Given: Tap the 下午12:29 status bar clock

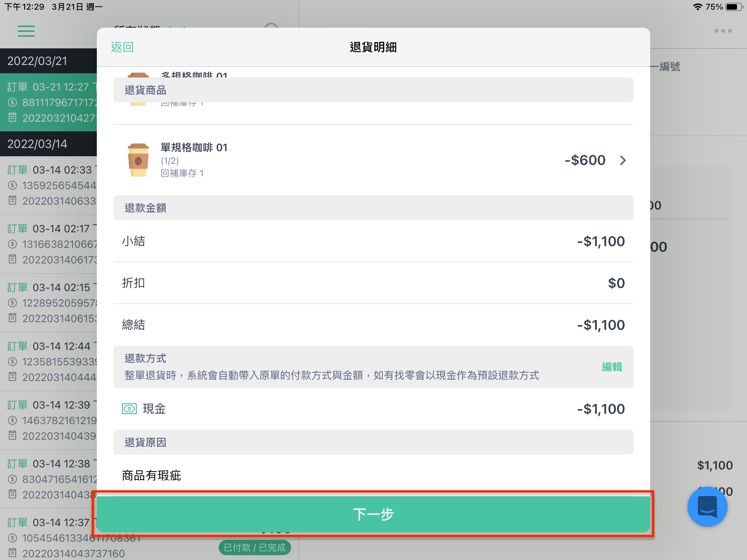Looking at the screenshot, I should 24,7.
